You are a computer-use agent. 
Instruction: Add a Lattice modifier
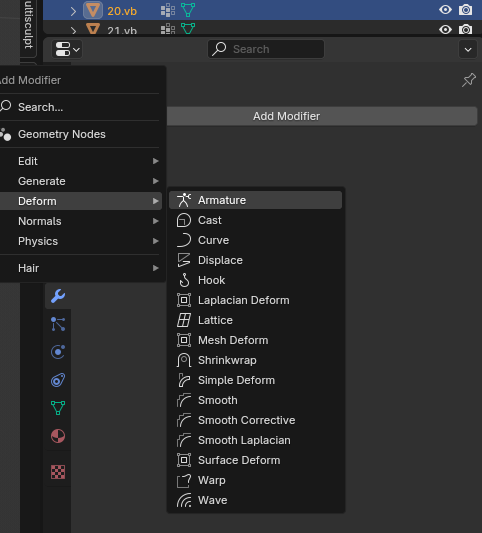(256, 320)
